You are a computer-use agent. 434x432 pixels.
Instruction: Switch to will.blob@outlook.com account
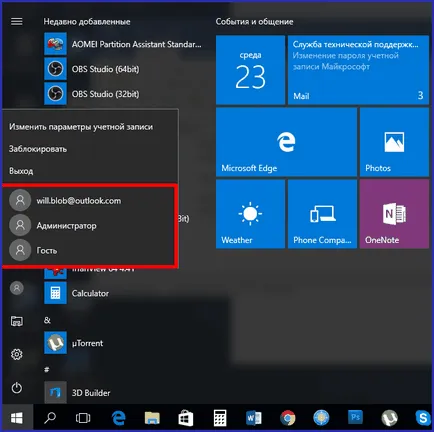pyautogui.click(x=89, y=200)
